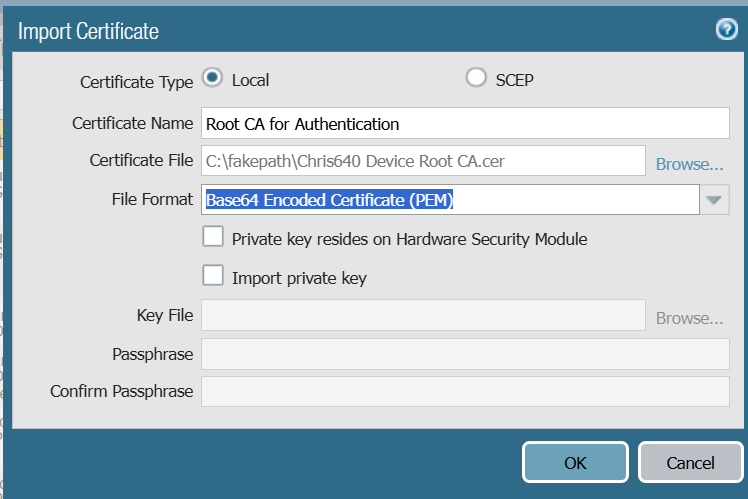Expand the File Format dropdown arrow
This screenshot has height=499, width=748.
(713, 200)
